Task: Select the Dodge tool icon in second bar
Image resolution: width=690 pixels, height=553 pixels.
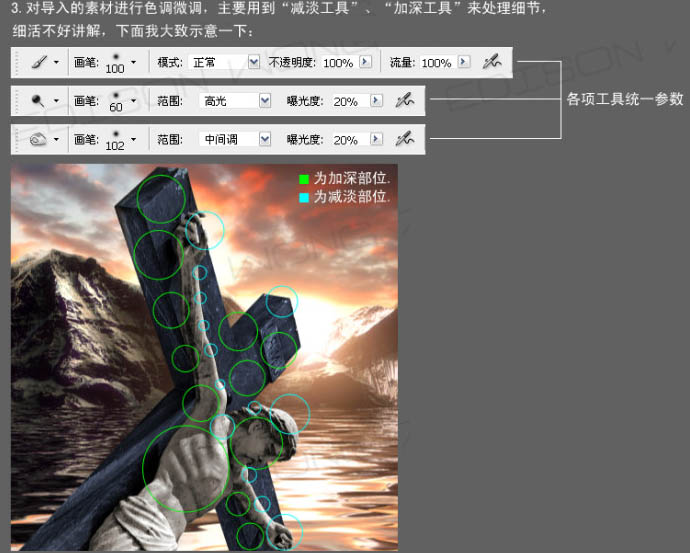Action: point(38,101)
